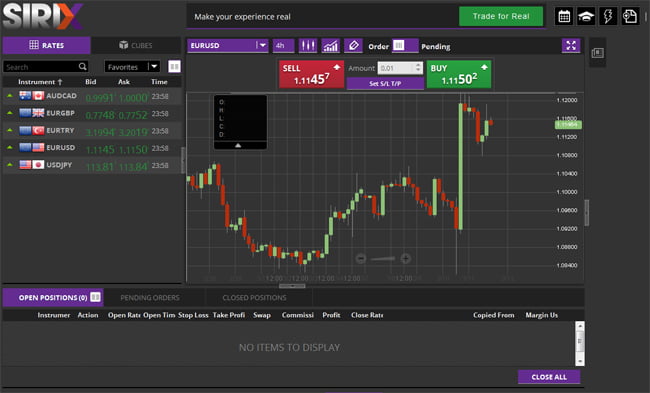Select the chart drawing pencil tool
Image resolution: width=650 pixels, height=393 pixels.
pos(353,46)
